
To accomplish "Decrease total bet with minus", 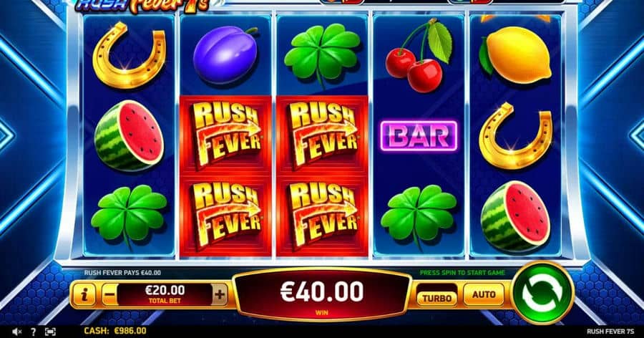I will [x=109, y=294].
